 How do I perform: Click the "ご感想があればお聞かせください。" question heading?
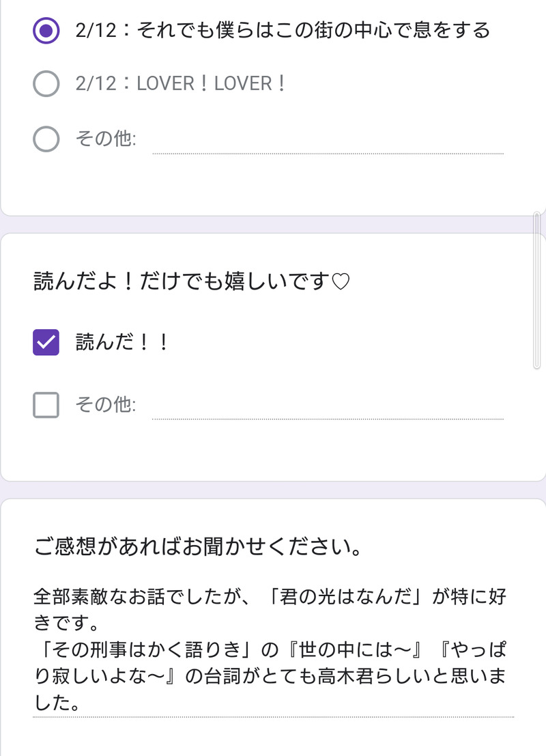point(197,547)
